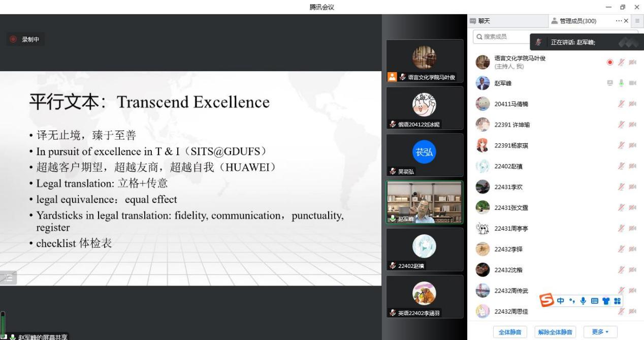This screenshot has width=644, height=340.
Task: Click the Sogou voice input microphone icon
Action: [x=583, y=301]
